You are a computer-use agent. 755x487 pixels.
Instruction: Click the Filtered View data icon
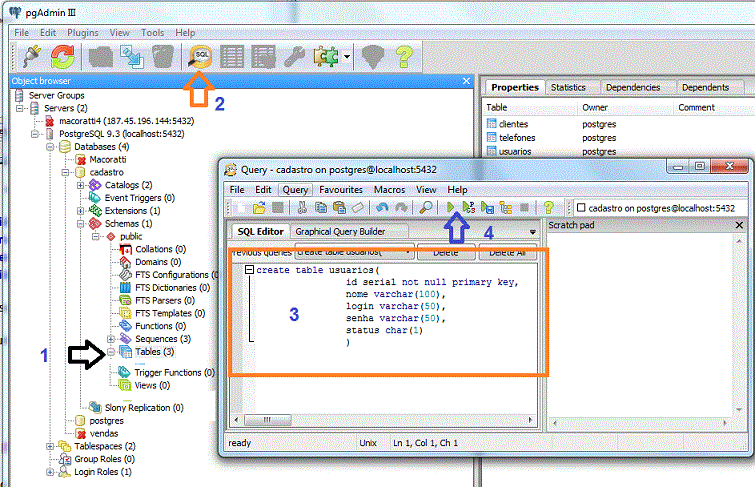(x=263, y=56)
